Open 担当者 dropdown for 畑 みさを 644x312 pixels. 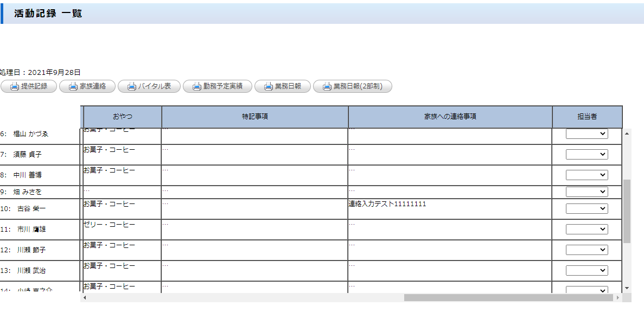(x=586, y=192)
